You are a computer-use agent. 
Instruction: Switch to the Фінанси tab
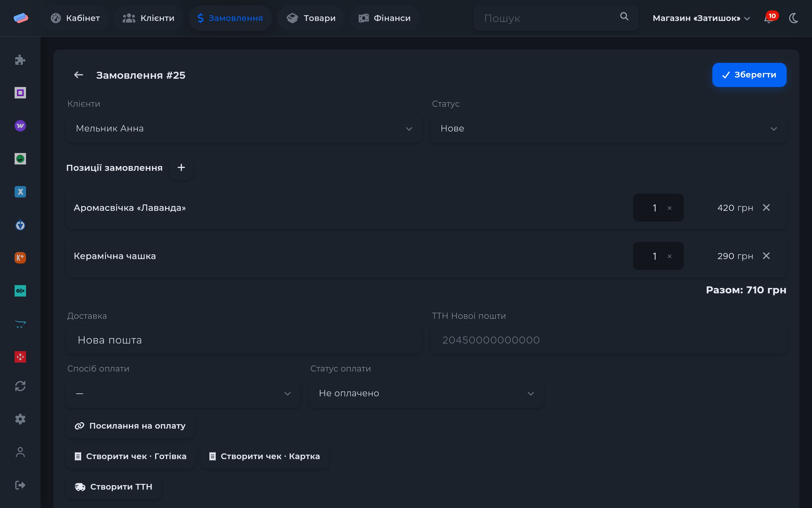[384, 18]
